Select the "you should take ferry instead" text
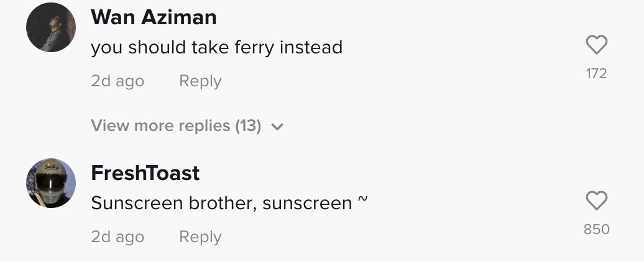This screenshot has height=262, width=644. pyautogui.click(x=216, y=48)
